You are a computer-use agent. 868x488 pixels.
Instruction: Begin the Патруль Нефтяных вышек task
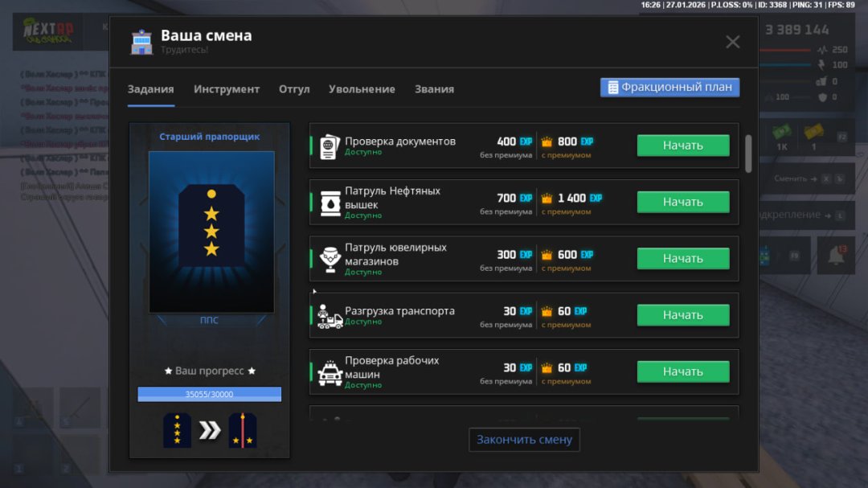coord(682,203)
